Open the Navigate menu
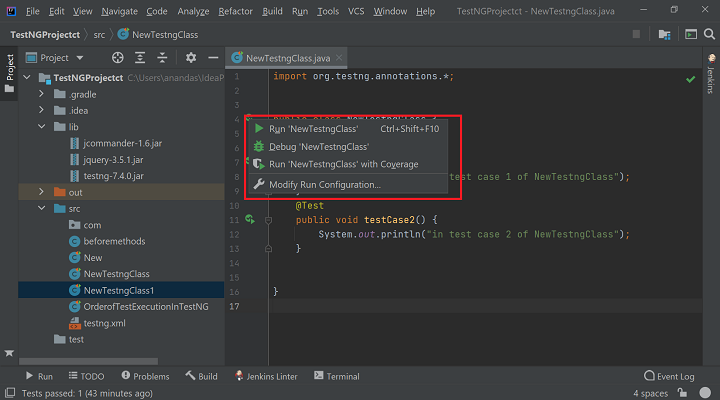 click(119, 11)
